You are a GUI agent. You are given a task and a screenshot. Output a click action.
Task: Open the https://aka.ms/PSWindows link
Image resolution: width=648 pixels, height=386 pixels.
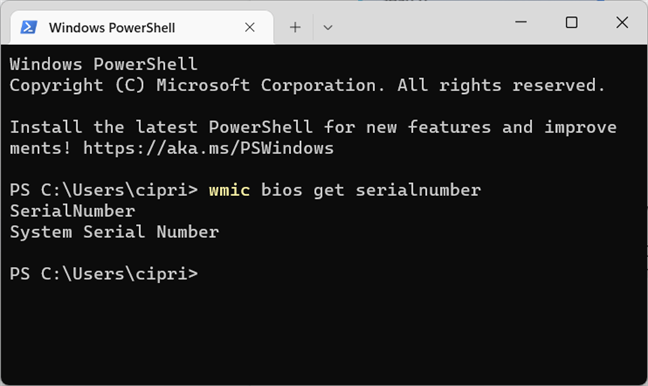[x=208, y=148]
